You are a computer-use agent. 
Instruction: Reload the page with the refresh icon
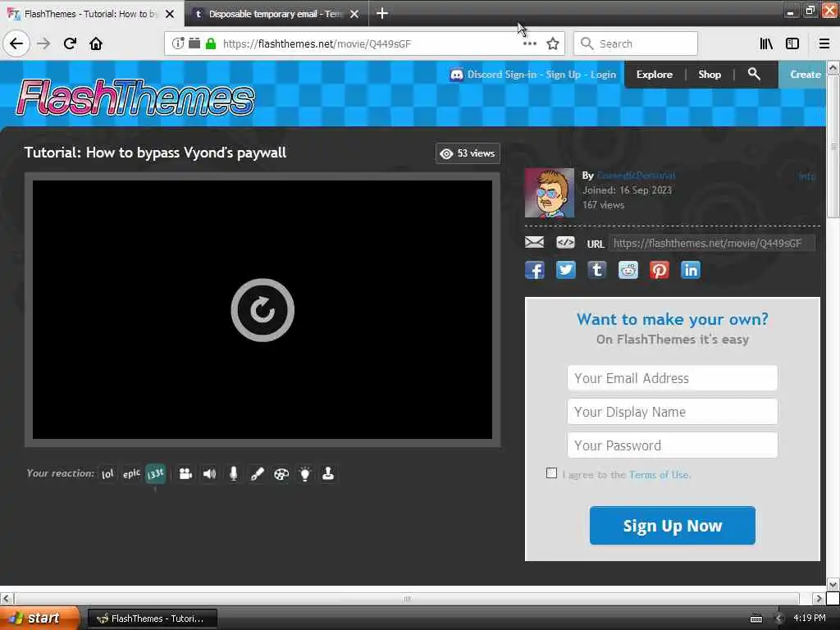pyautogui.click(x=70, y=43)
